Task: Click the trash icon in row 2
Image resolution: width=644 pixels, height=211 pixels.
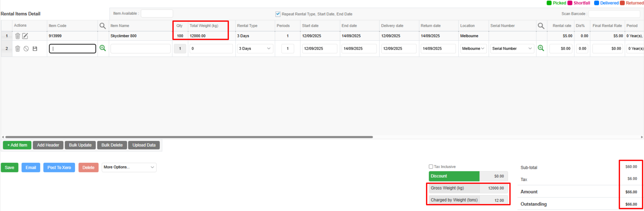Action: pyautogui.click(x=18, y=49)
